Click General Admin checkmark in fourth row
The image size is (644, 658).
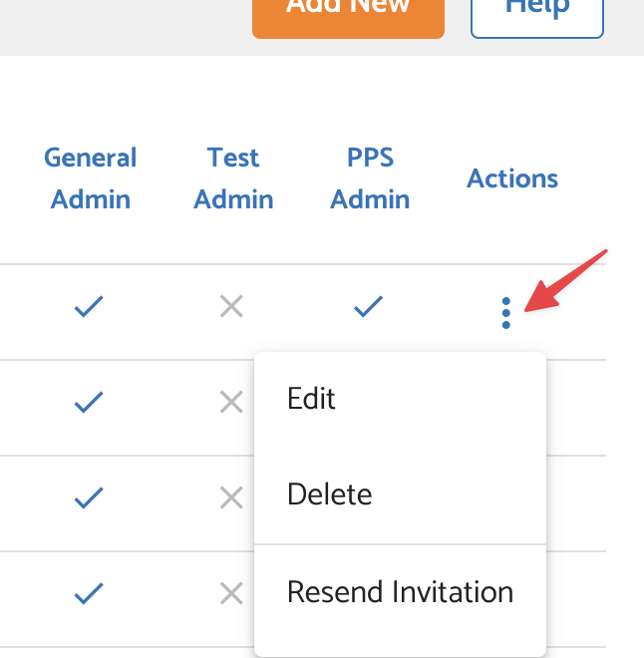point(90,594)
